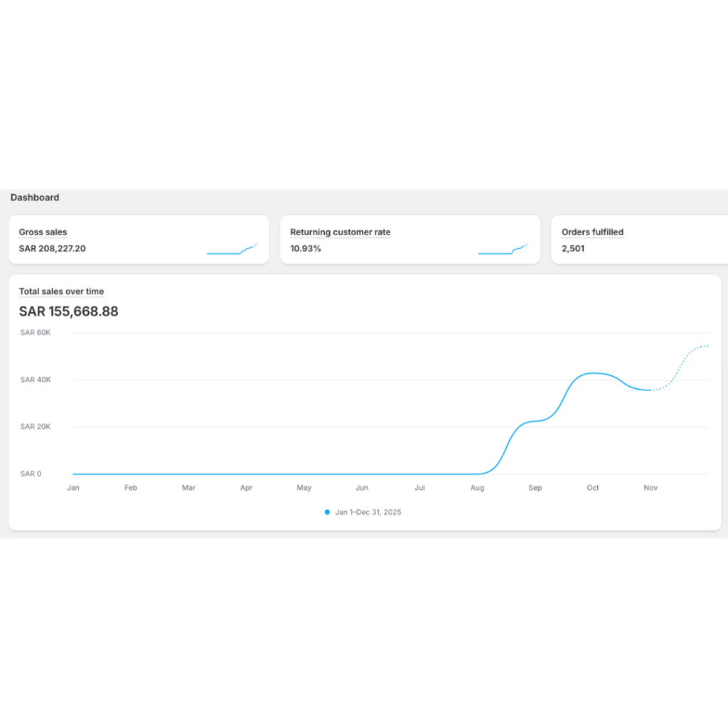Screen dimensions: 728x728
Task: Click the SAR 155,668.88 total sales figure
Action: tap(68, 311)
